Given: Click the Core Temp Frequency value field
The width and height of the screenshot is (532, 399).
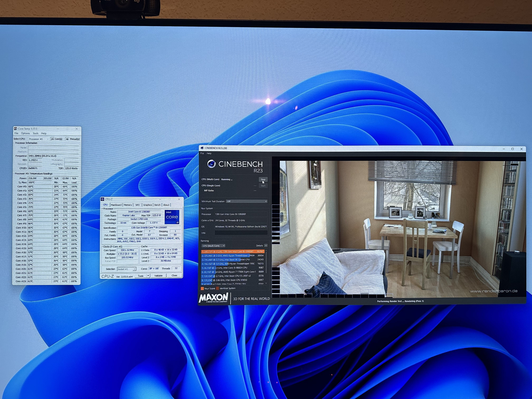Looking at the screenshot, I should 53,156.
